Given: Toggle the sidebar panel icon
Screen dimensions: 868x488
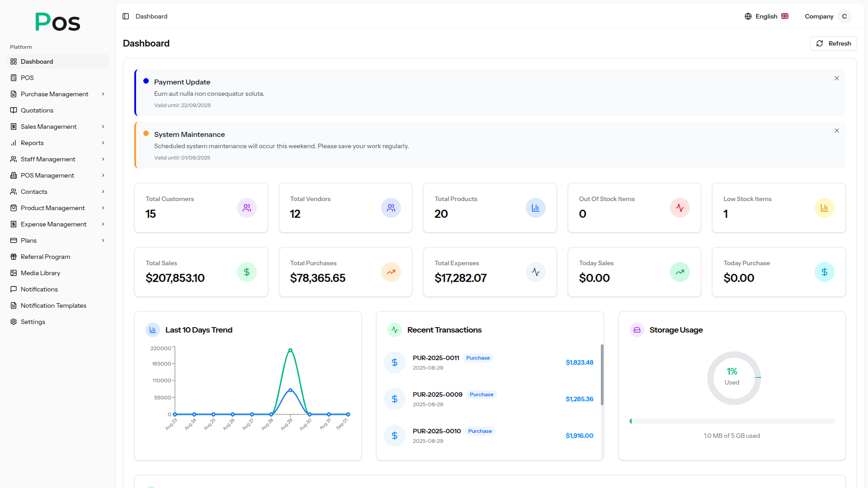Looking at the screenshot, I should click(x=126, y=16).
